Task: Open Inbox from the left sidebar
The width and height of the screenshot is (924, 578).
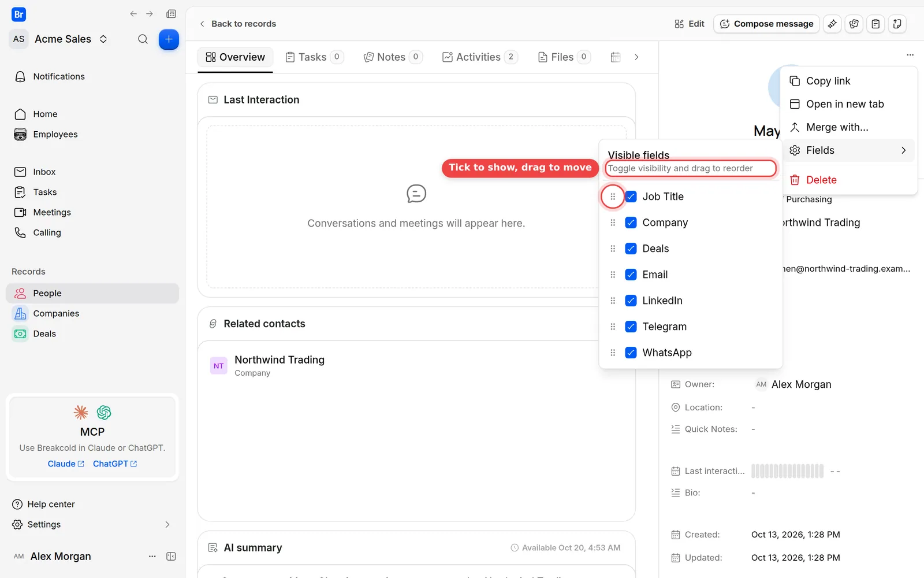Action: pos(92,172)
